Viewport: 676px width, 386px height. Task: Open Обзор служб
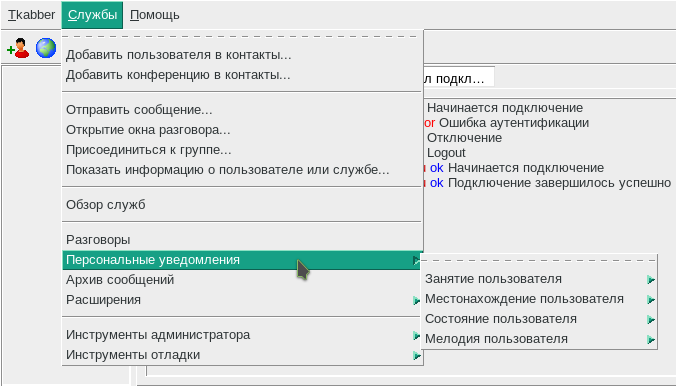click(x=242, y=204)
